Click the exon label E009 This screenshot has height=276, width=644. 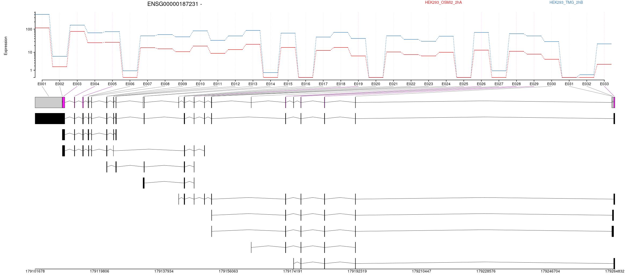tap(182, 84)
